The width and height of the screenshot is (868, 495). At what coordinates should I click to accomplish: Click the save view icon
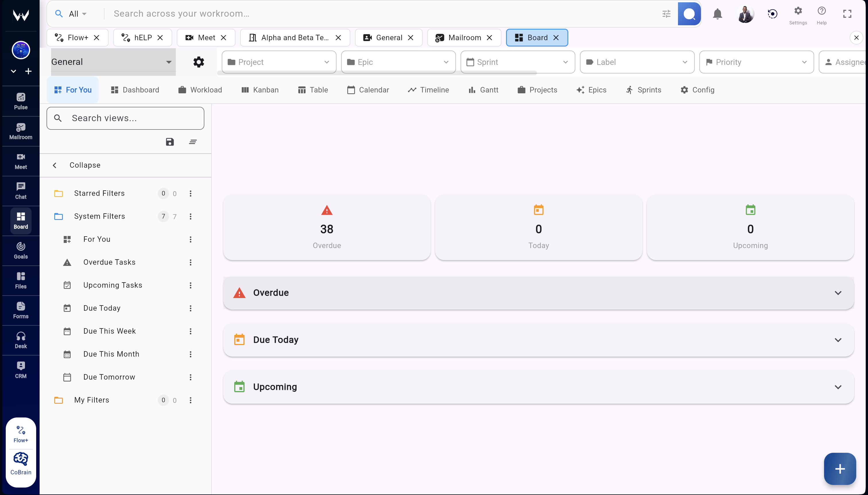[x=170, y=142]
